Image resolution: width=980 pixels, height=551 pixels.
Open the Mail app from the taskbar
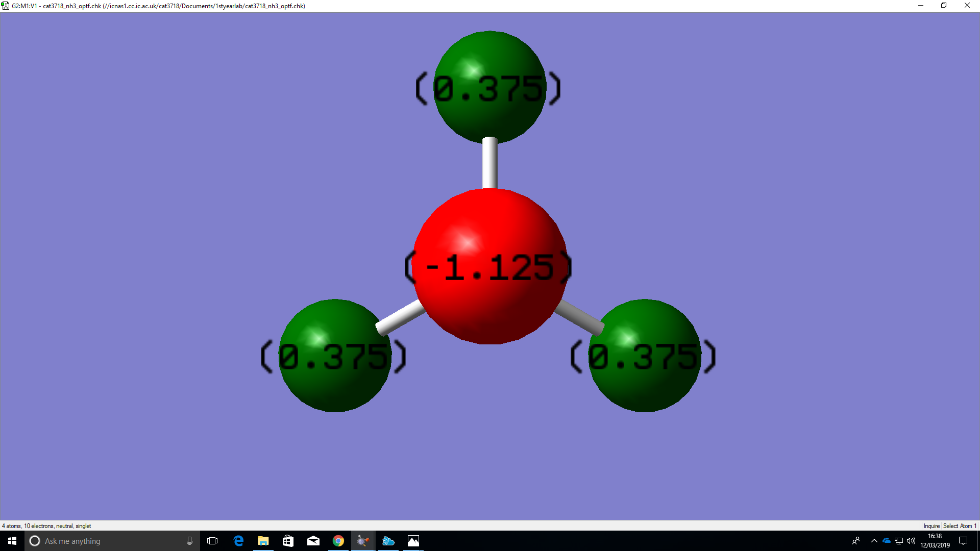coord(313,541)
